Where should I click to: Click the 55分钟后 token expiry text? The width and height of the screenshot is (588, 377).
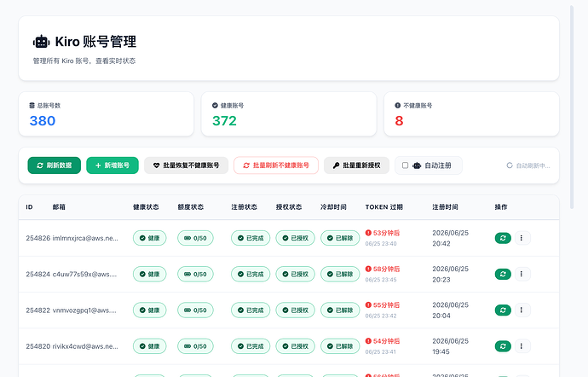386,304
